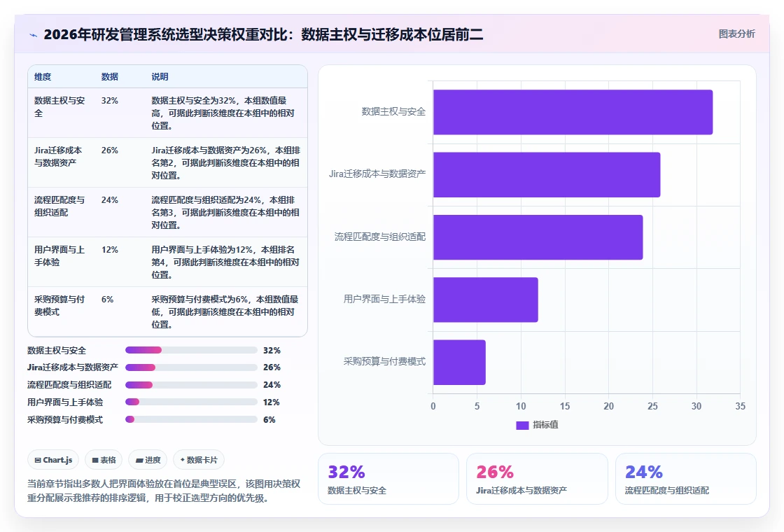Open the 32% 数据主权与安全 stat card
The image size is (784, 532).
click(x=388, y=479)
